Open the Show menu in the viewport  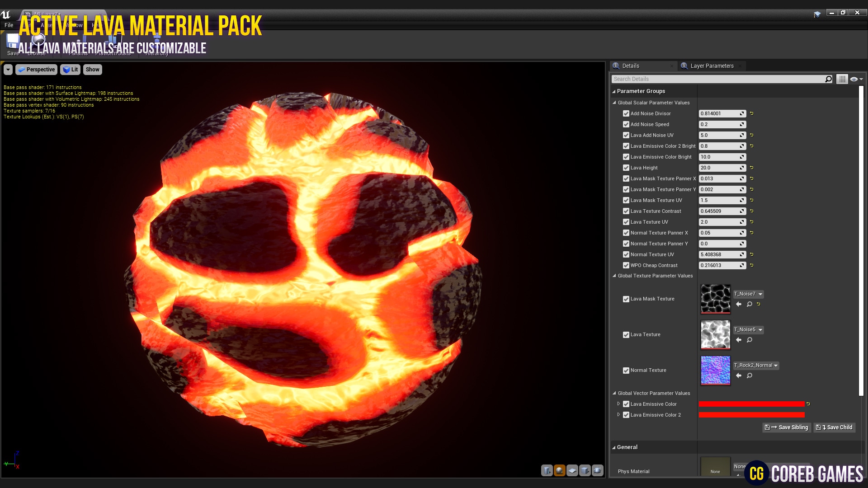(x=92, y=69)
